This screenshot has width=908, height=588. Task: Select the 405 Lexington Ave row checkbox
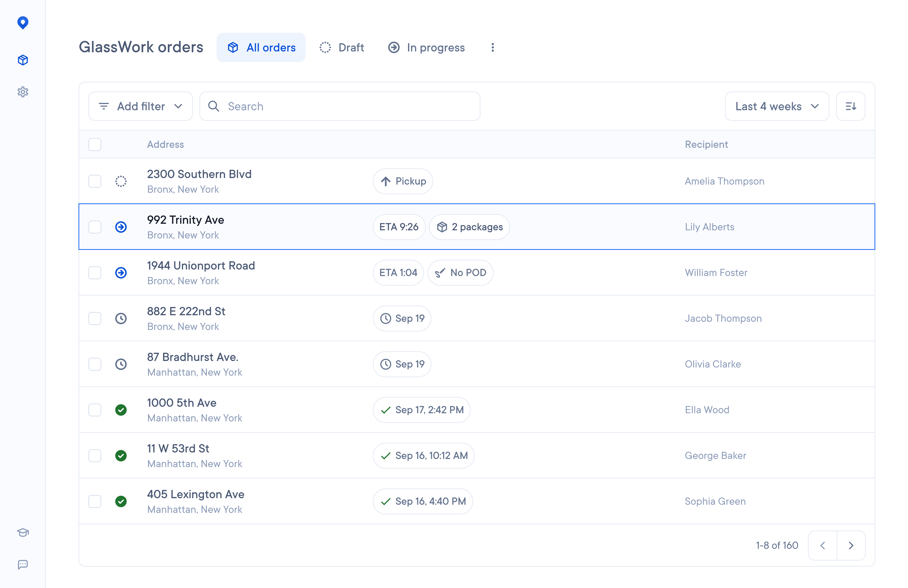coord(95,501)
